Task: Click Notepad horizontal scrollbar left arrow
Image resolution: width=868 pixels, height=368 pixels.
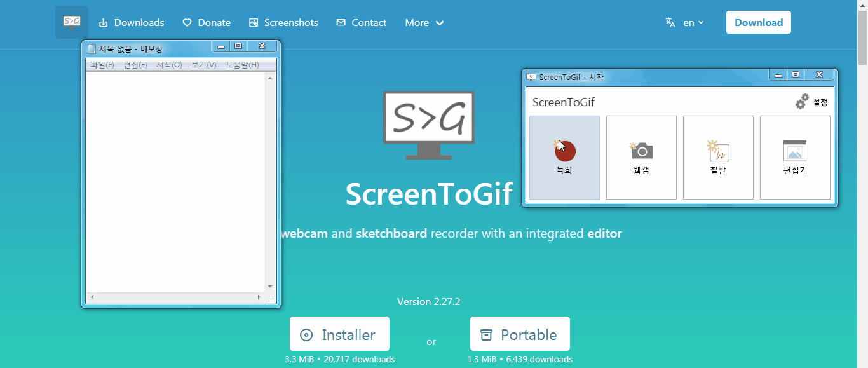Action: (92, 297)
